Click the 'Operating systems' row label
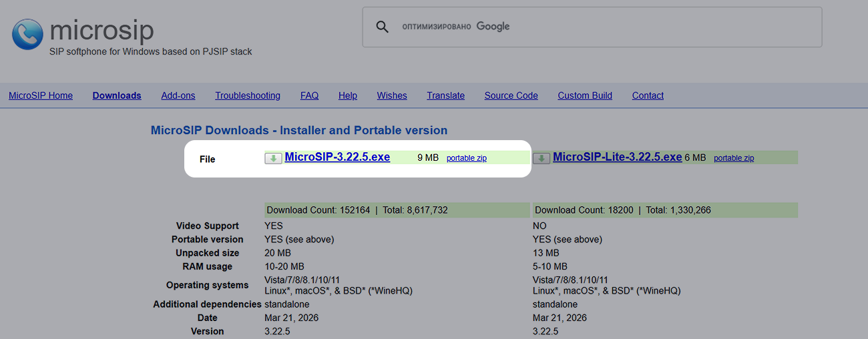Image resolution: width=868 pixels, height=339 pixels. coord(208,285)
